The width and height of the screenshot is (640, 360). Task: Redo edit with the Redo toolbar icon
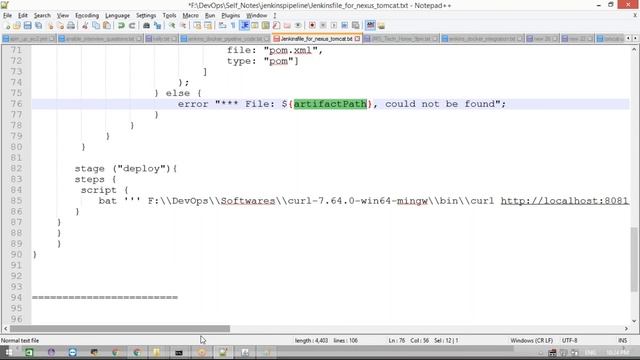click(x=132, y=26)
